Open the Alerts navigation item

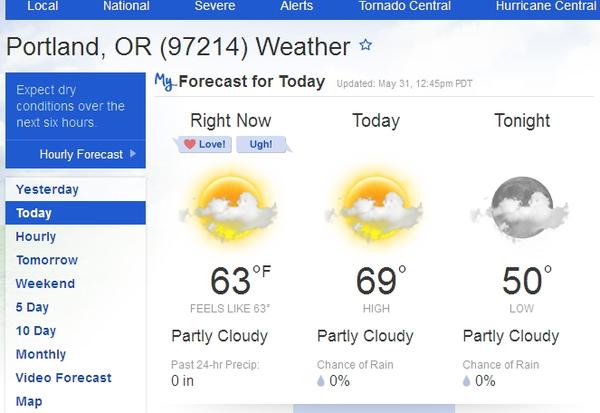click(296, 6)
